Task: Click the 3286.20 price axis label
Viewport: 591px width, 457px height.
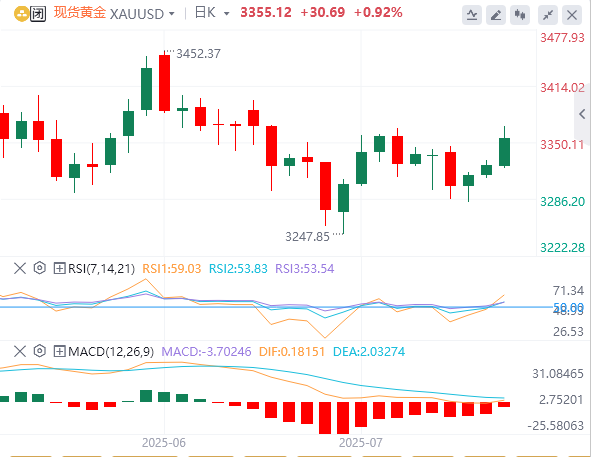Action: coord(562,202)
